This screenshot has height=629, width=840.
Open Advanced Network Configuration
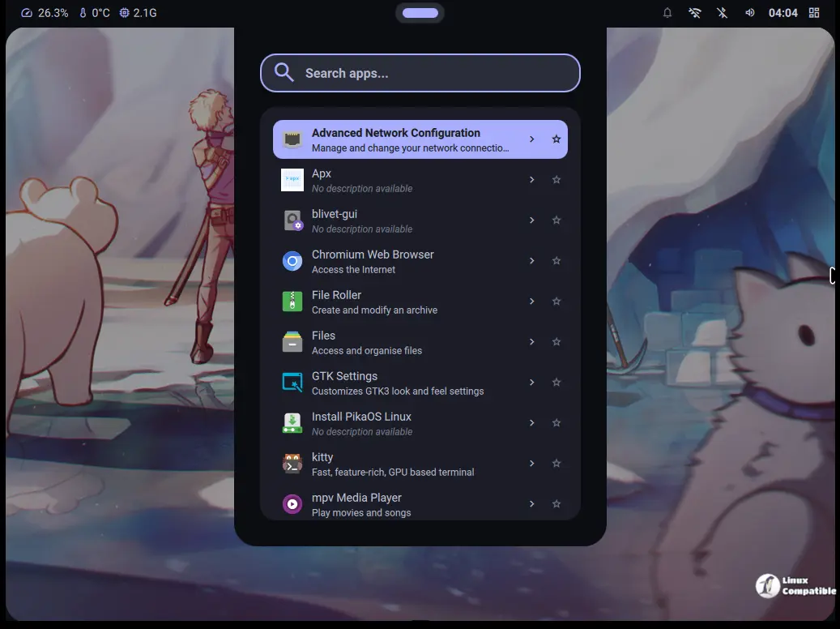click(396, 139)
